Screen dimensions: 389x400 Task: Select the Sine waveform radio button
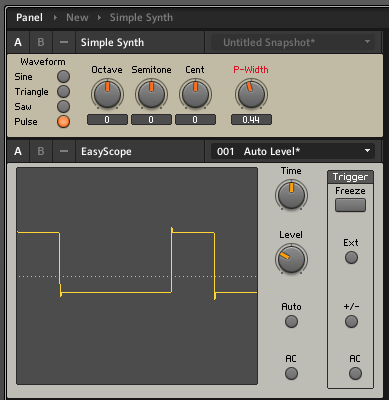tap(63, 77)
